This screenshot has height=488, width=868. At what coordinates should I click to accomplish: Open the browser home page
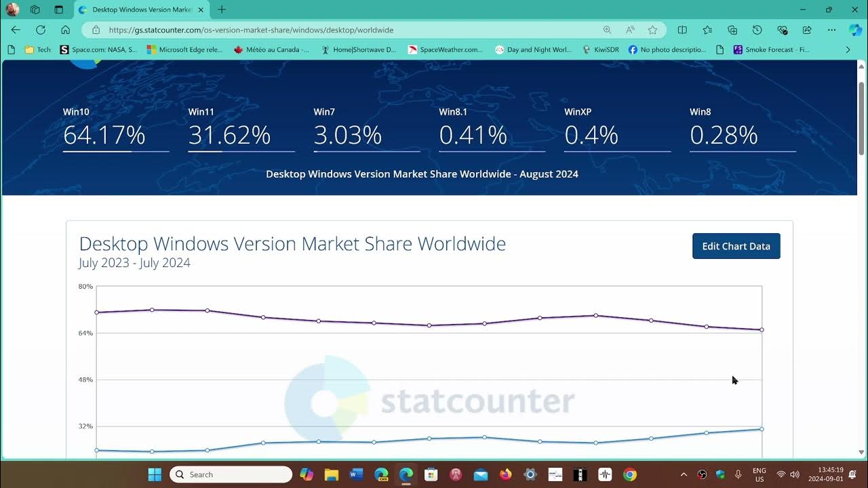65,30
